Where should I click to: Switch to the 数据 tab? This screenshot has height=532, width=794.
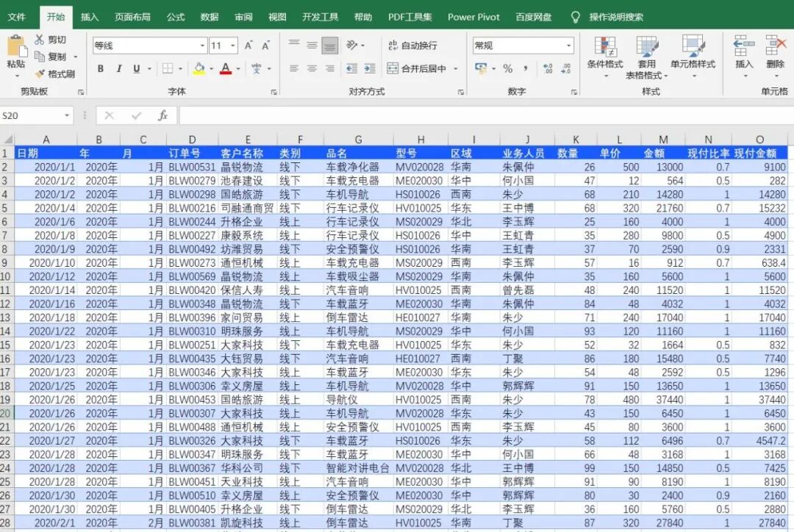coord(209,17)
